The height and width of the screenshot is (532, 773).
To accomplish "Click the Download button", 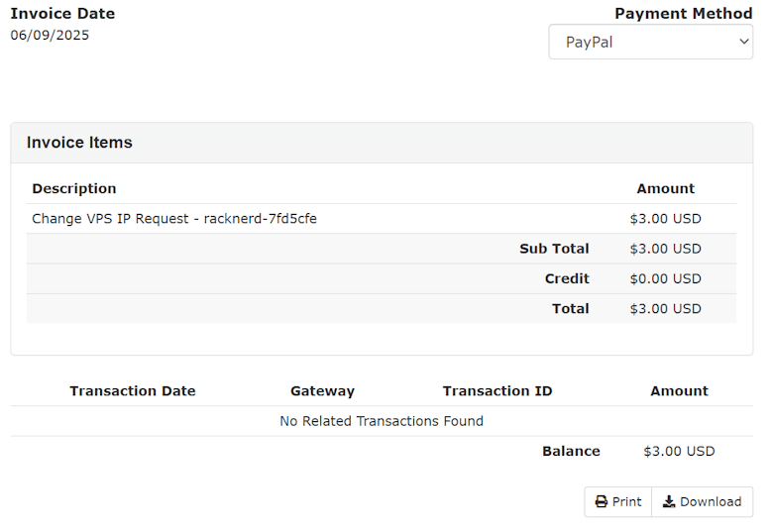I will coord(703,502).
